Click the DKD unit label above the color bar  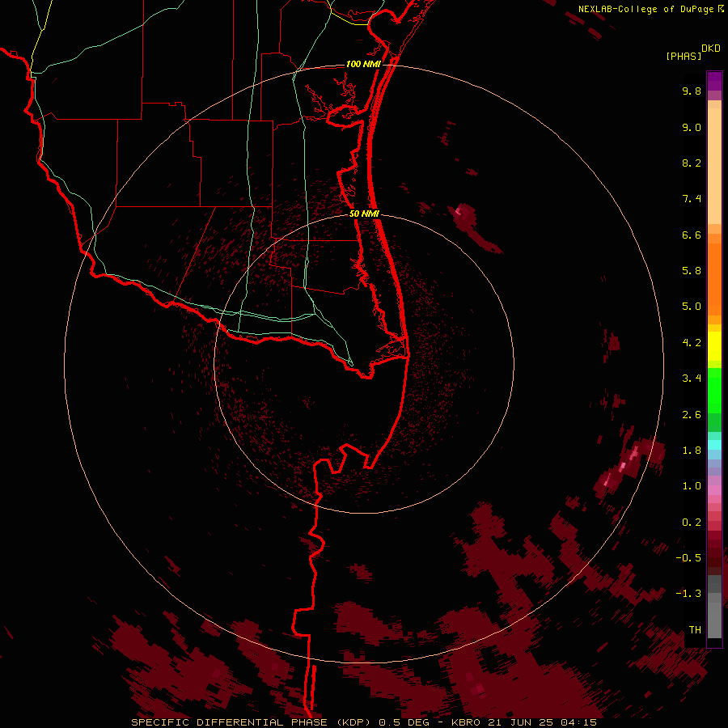click(711, 49)
